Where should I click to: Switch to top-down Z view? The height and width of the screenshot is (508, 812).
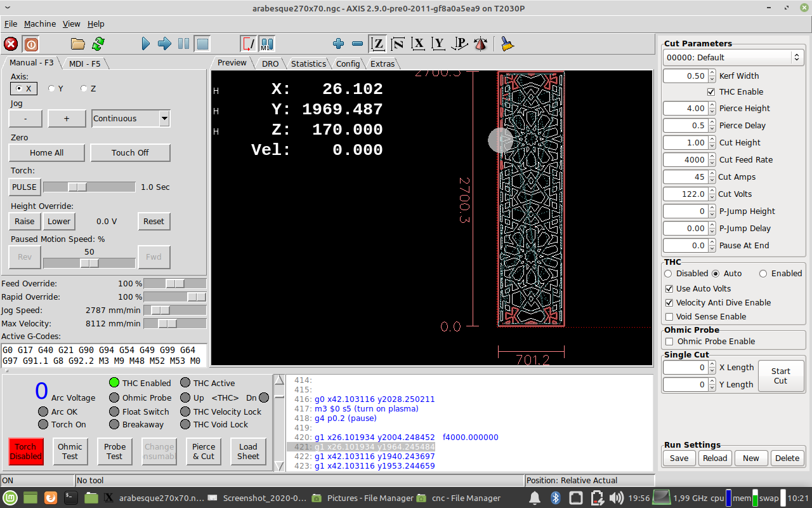pyautogui.click(x=378, y=44)
